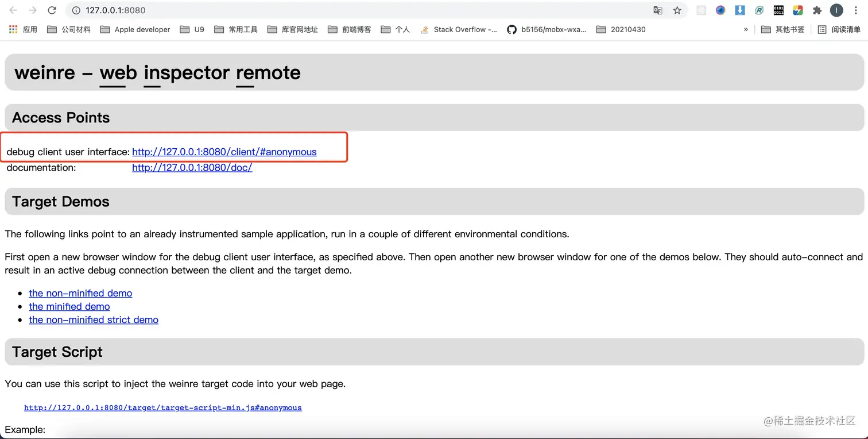Go forward to the next page

[32, 10]
